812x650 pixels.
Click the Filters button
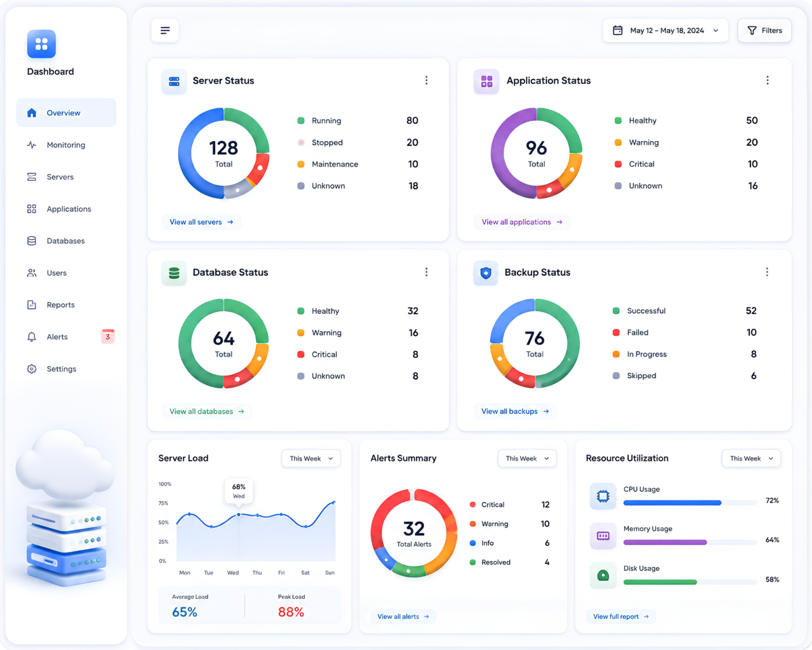pyautogui.click(x=764, y=30)
